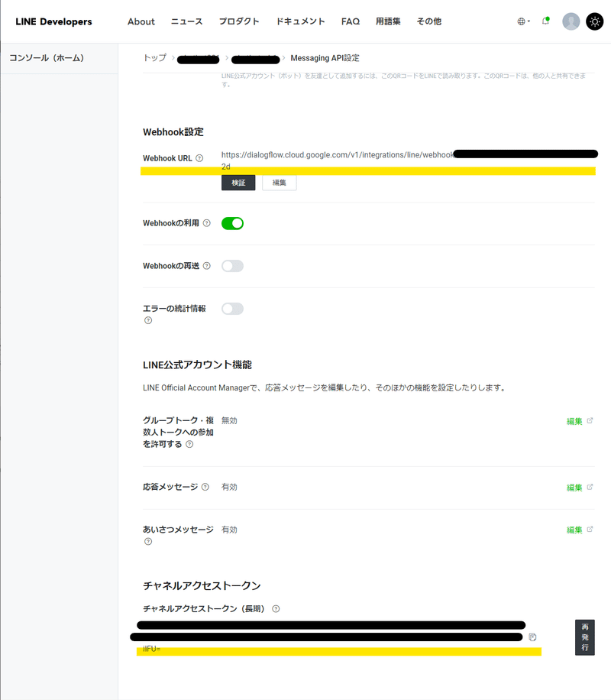Click the 再発行 reissue button
Viewport: 611px width, 700px height.
point(585,637)
